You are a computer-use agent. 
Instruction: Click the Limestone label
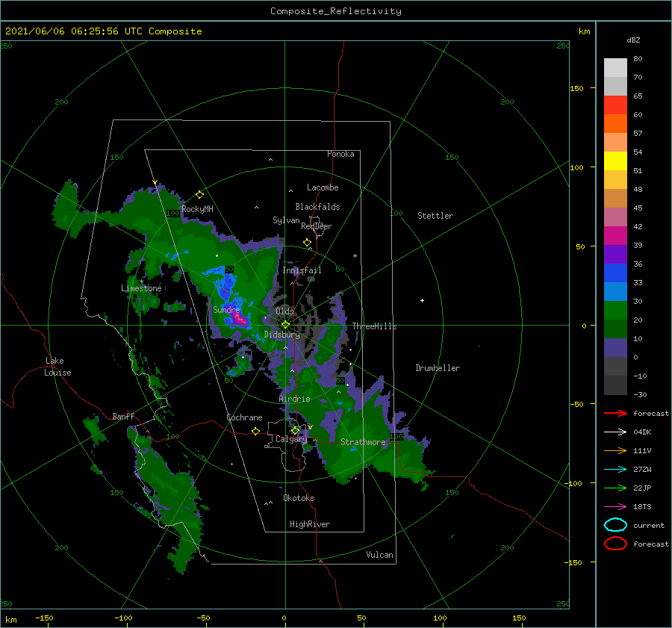point(141,288)
